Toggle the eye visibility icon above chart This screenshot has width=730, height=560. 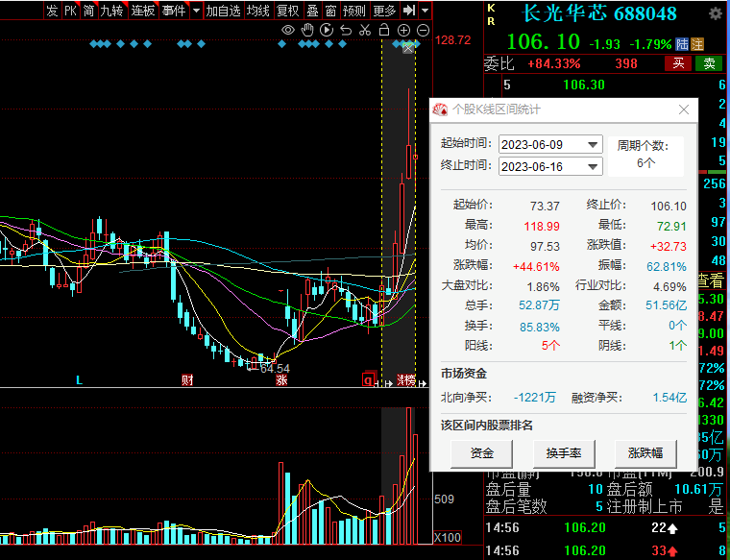click(x=287, y=31)
